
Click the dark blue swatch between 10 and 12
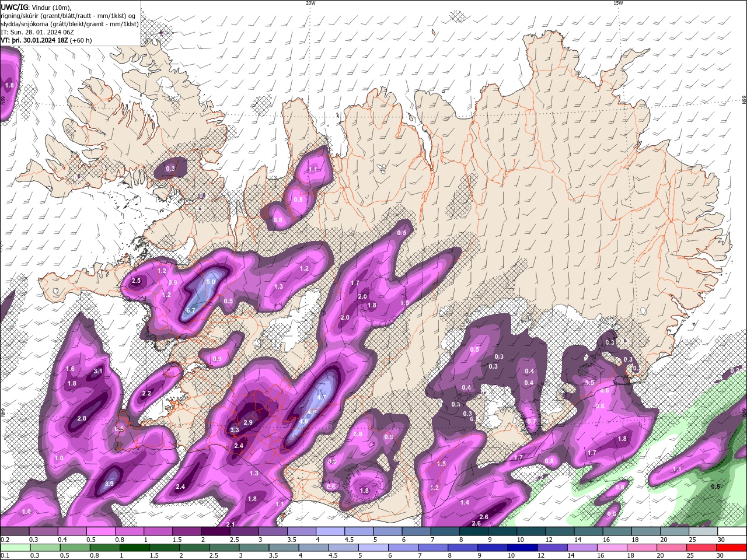click(522, 548)
